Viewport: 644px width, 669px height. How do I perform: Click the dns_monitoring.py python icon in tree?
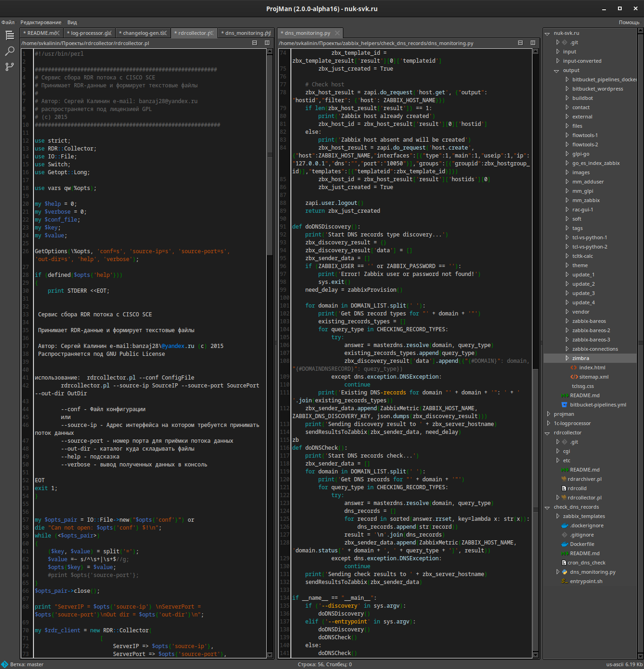(565, 572)
